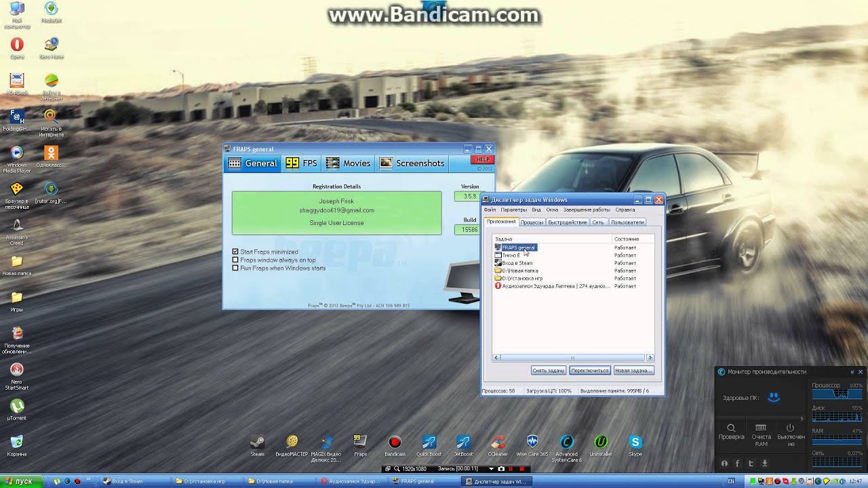Click Bandicam bar stop recording button

(x=521, y=468)
